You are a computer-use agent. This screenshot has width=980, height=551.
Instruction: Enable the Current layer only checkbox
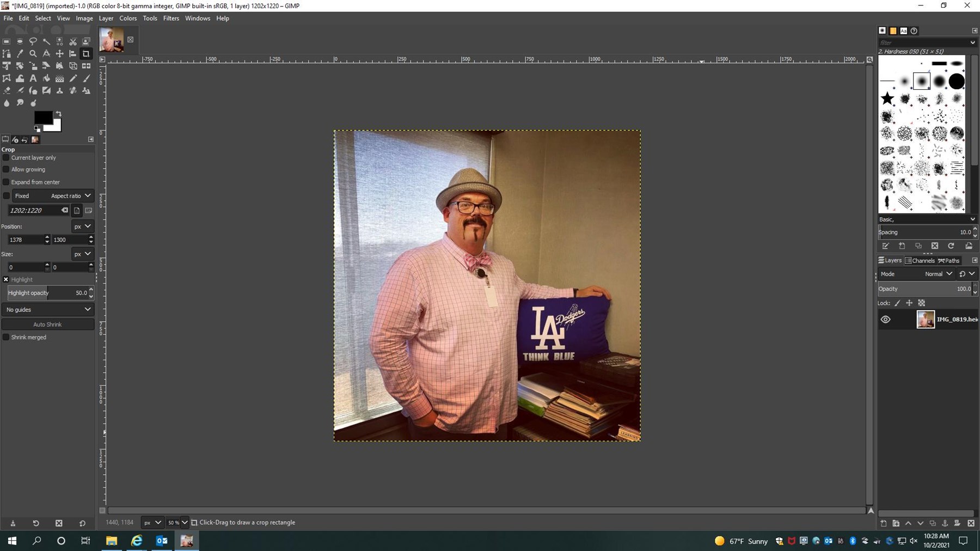coord(7,158)
